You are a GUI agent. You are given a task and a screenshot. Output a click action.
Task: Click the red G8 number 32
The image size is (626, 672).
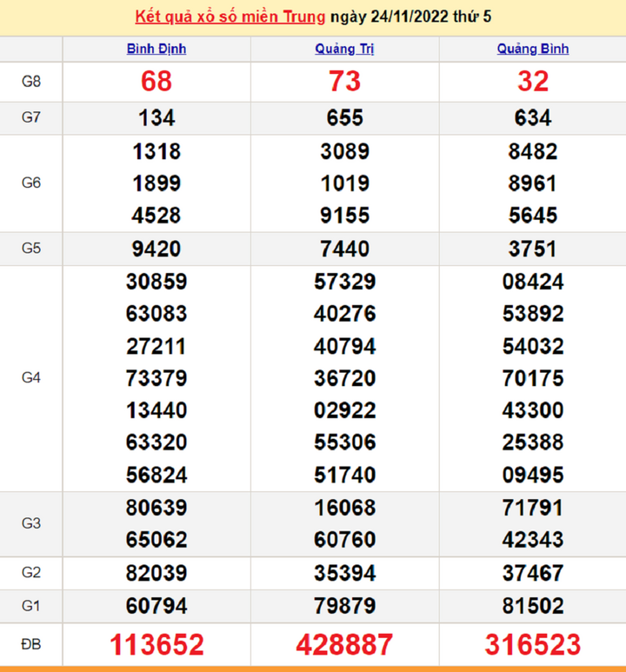(532, 82)
